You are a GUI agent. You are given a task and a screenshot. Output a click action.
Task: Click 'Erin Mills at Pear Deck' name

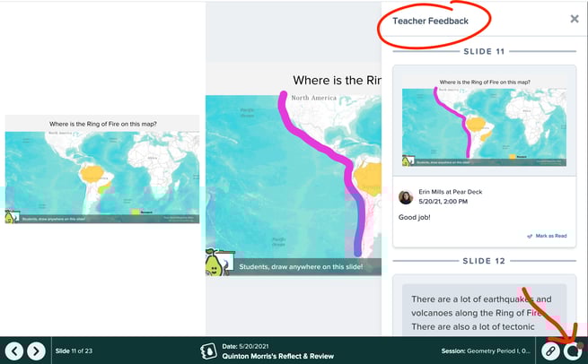pyautogui.click(x=451, y=192)
